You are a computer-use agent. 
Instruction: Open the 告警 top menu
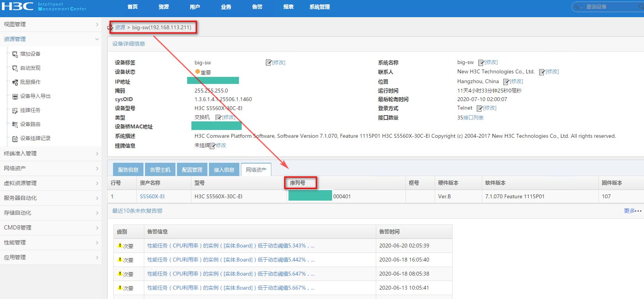click(257, 7)
